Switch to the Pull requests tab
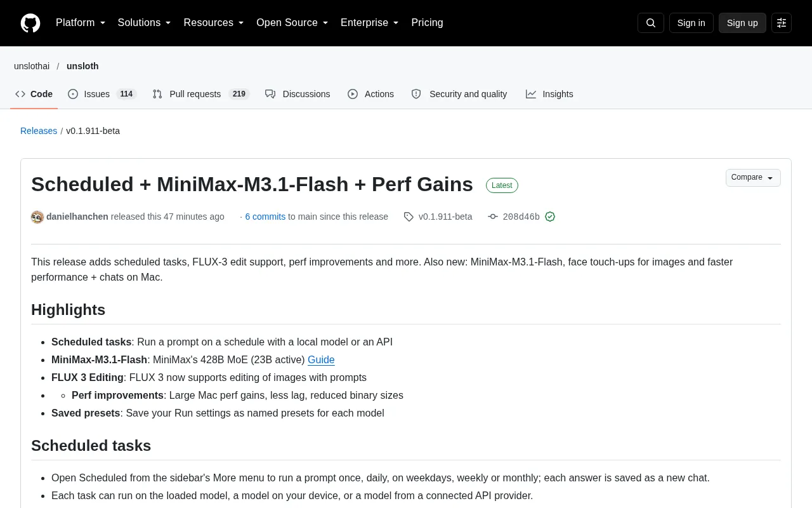This screenshot has width=812, height=508. pyautogui.click(x=201, y=94)
